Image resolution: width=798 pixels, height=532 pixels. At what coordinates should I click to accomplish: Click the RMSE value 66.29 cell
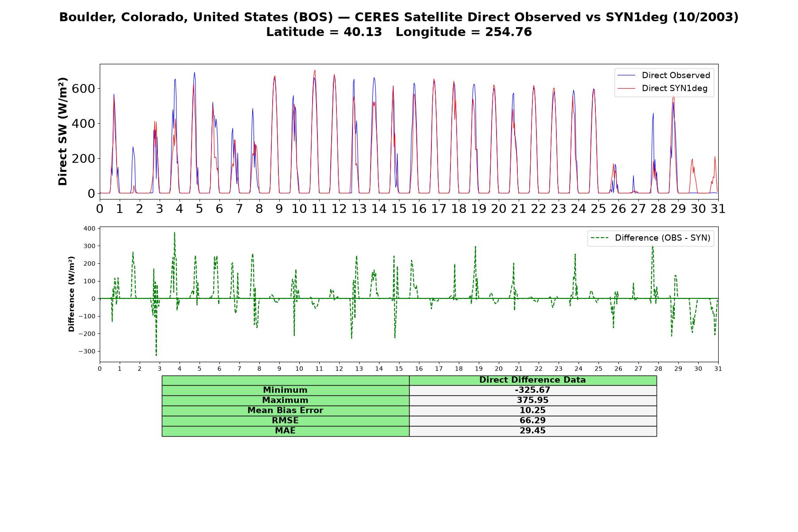click(532, 421)
